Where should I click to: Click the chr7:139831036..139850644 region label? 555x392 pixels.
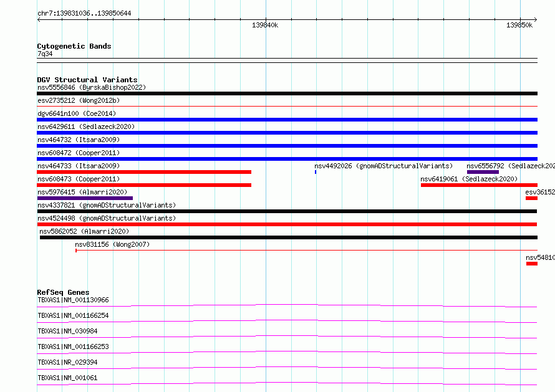click(84, 13)
